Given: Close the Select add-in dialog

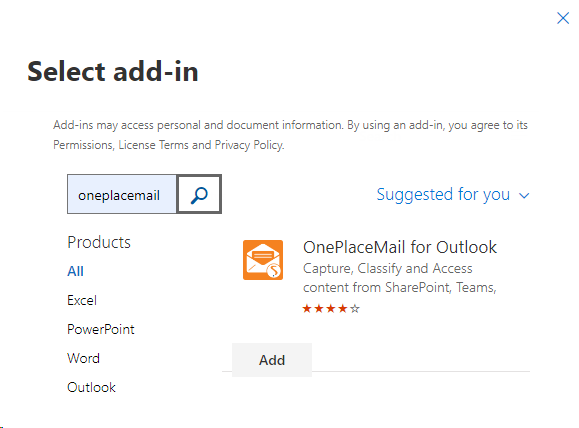Looking at the screenshot, I should point(563,18).
